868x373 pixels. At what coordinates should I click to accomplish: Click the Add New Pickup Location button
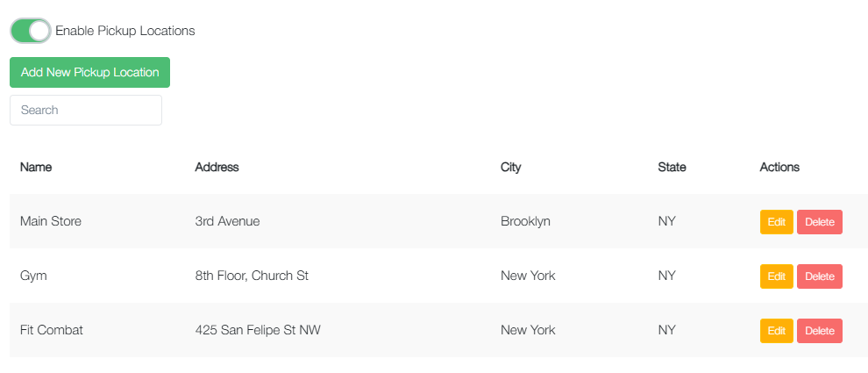click(89, 73)
